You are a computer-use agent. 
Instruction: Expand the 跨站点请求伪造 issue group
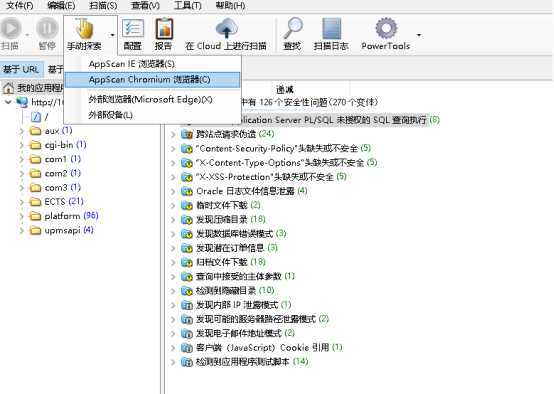tap(173, 134)
